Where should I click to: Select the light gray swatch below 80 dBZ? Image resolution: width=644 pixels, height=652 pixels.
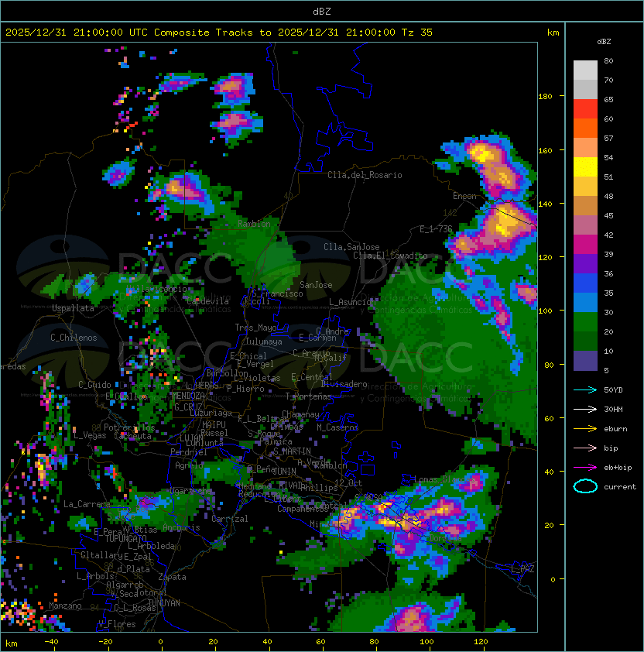pyautogui.click(x=585, y=70)
